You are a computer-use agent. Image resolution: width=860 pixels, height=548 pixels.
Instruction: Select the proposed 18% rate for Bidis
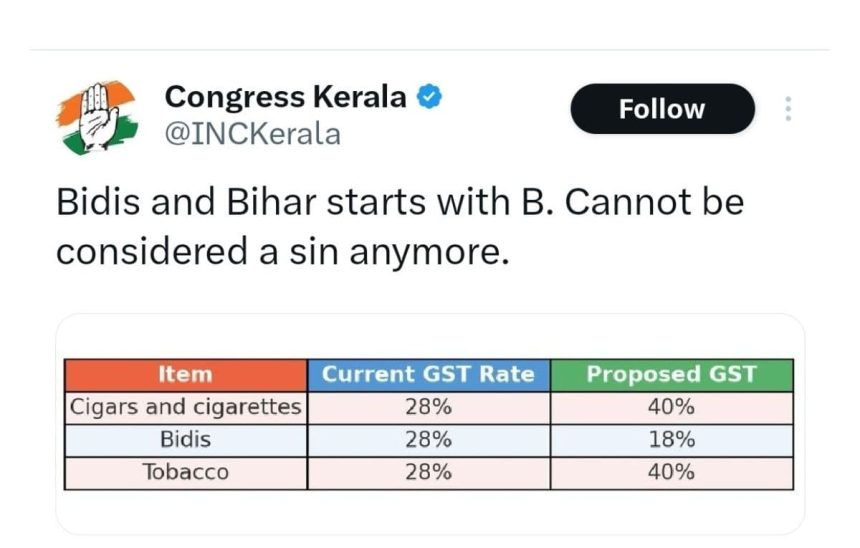click(x=671, y=439)
